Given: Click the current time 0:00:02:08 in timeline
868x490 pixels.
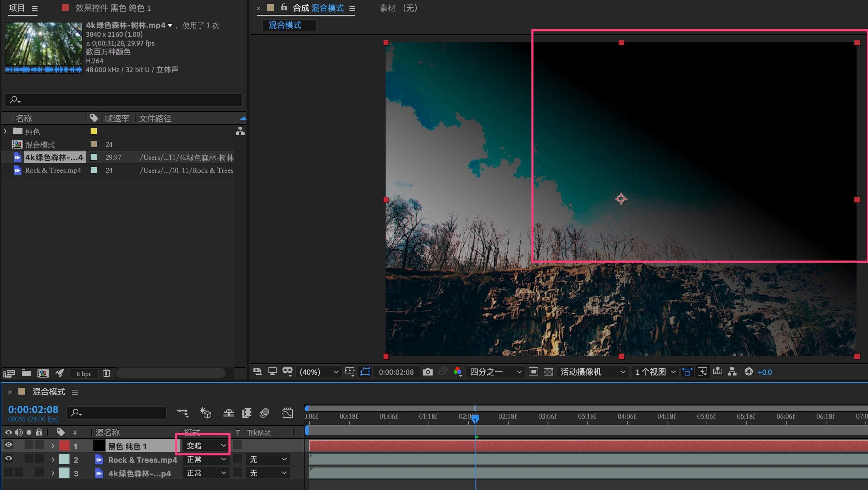Looking at the screenshot, I should coord(33,410).
